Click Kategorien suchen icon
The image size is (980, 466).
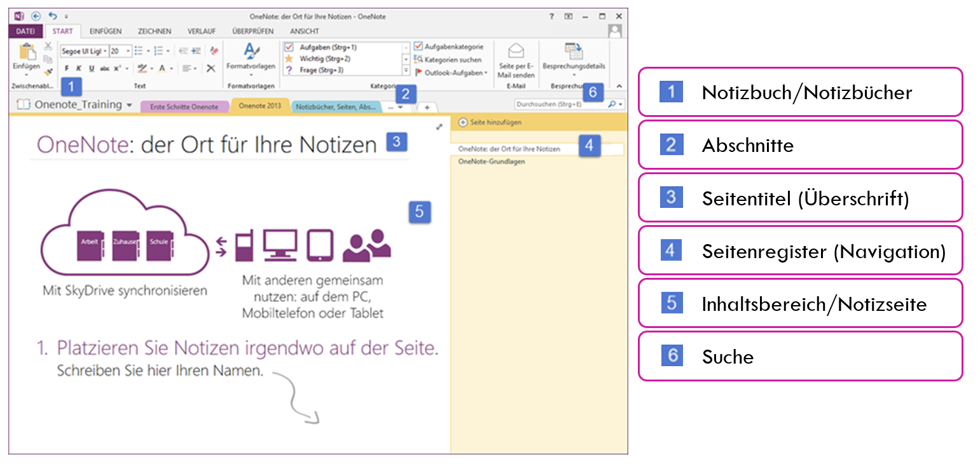click(x=418, y=59)
